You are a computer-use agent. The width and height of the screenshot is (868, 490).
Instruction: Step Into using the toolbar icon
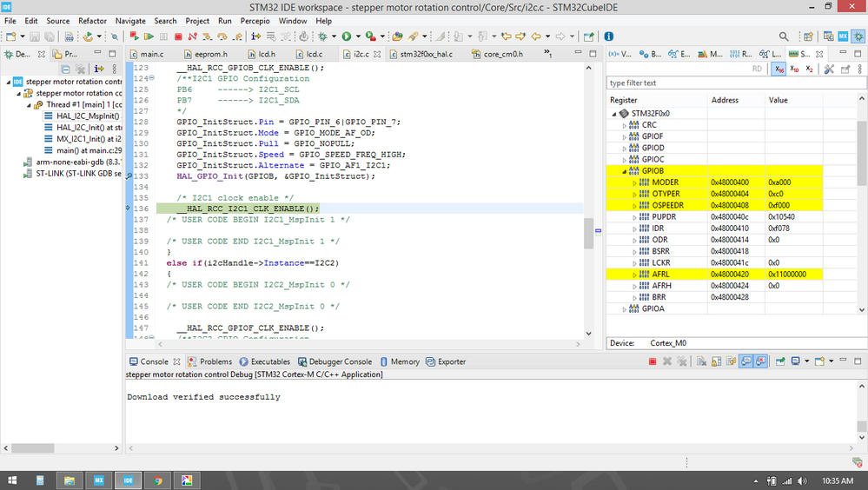coord(207,36)
